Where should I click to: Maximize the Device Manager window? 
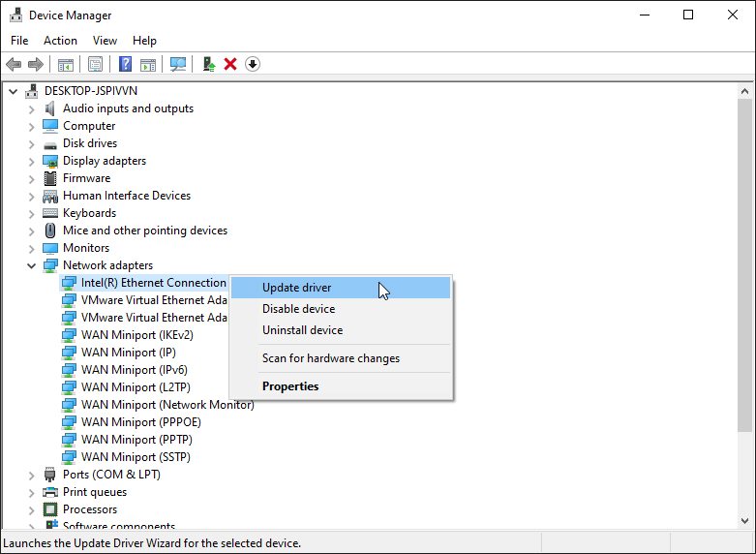point(688,15)
